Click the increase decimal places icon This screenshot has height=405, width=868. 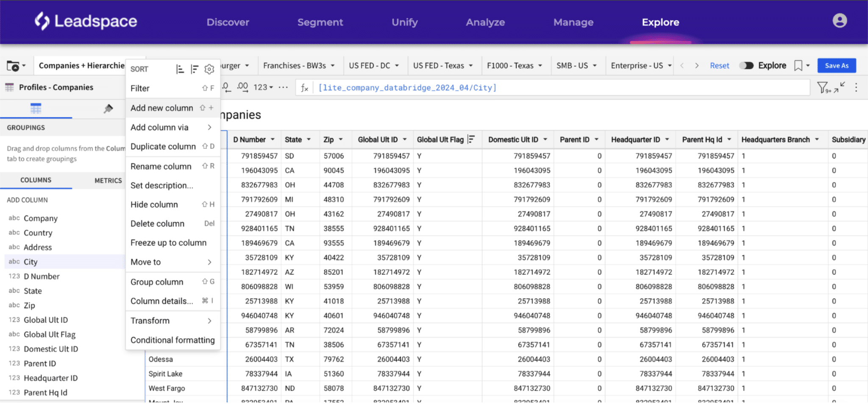[x=242, y=87]
